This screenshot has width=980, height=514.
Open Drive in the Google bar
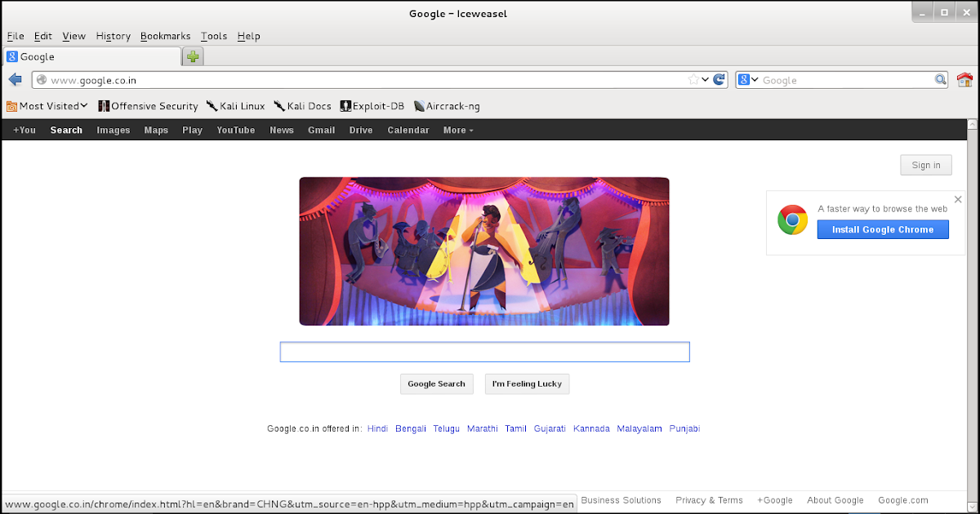click(x=361, y=131)
